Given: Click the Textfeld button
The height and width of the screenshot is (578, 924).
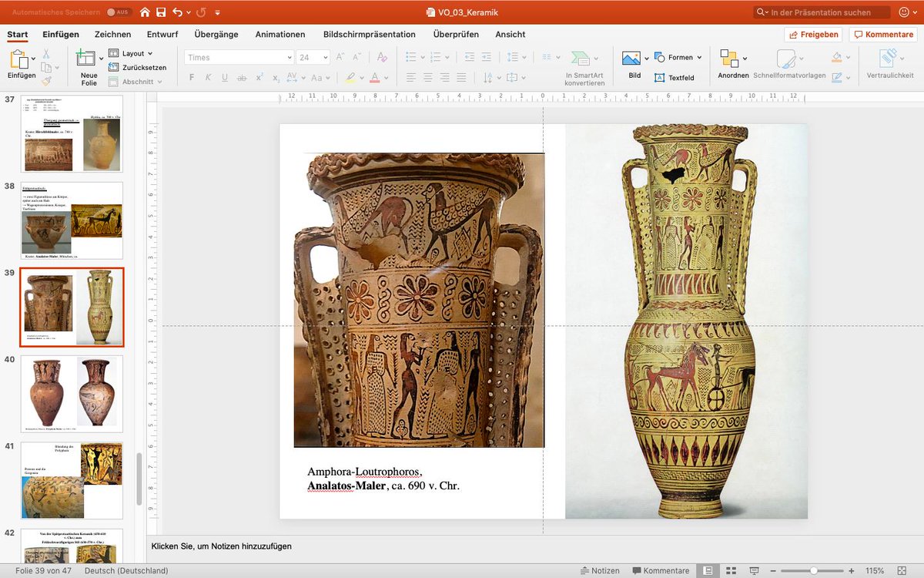Looking at the screenshot, I should pyautogui.click(x=674, y=78).
